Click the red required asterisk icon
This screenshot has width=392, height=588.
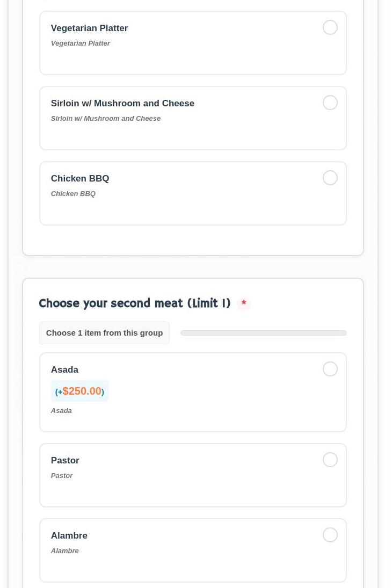(x=244, y=303)
